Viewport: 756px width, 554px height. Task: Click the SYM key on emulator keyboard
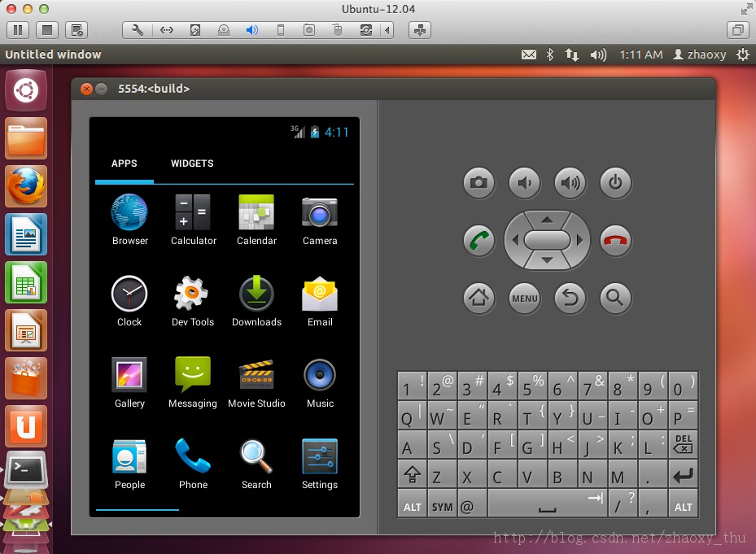(x=442, y=503)
